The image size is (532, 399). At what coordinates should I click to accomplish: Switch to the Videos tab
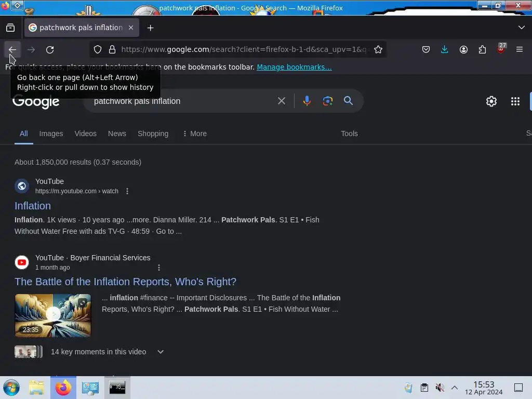pos(86,134)
